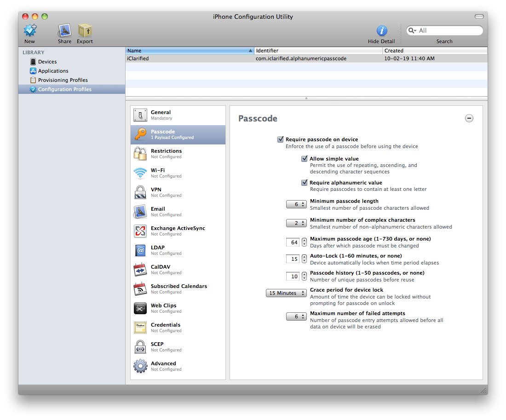Click into the Search field
This screenshot has height=420, width=506.
pos(448,30)
